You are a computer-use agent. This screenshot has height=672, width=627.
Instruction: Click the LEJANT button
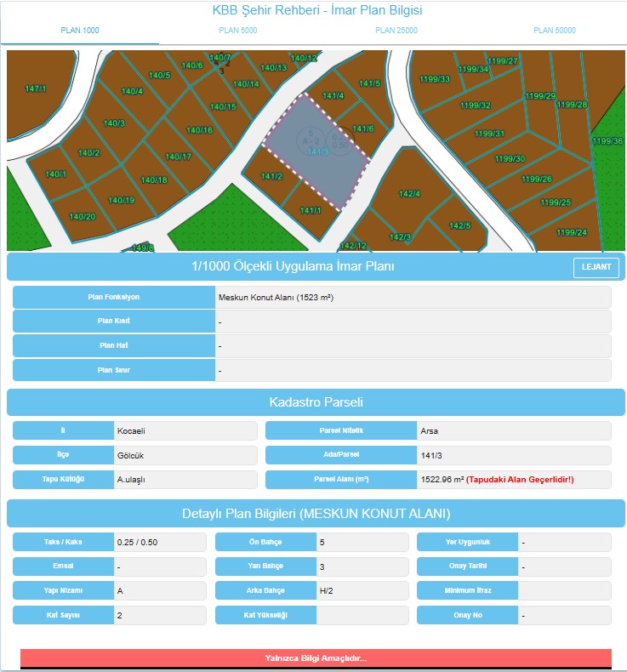[596, 267]
